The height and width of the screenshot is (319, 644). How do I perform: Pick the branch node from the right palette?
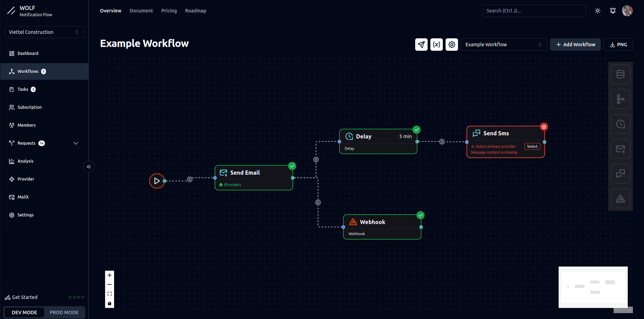620,99
